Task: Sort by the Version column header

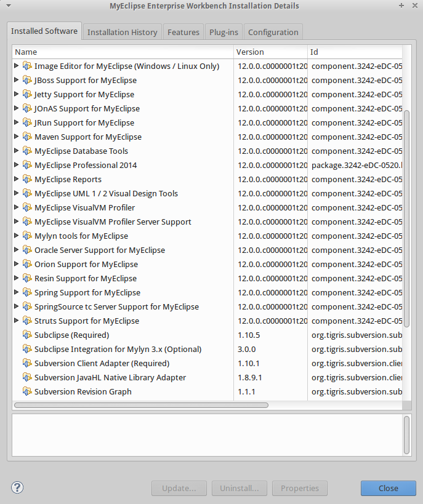Action: coord(270,52)
